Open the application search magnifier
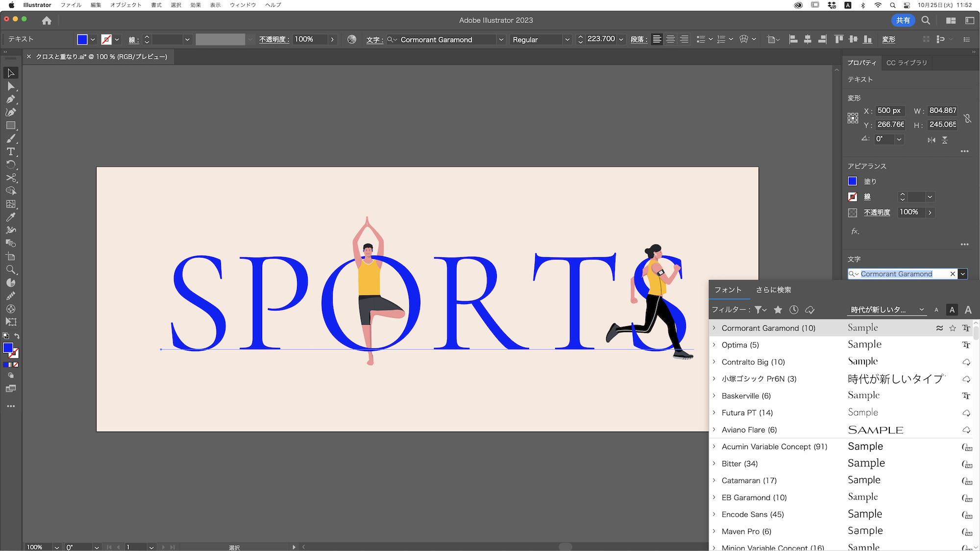The image size is (980, 551). click(x=926, y=21)
